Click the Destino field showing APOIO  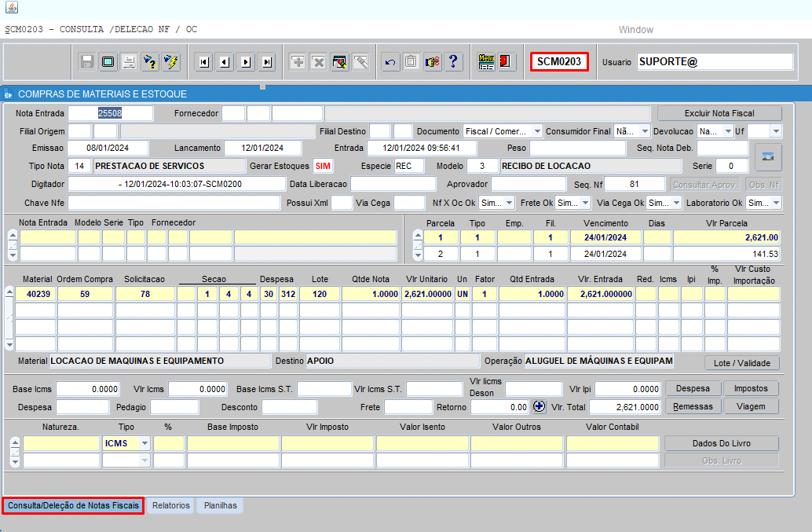pyautogui.click(x=393, y=361)
